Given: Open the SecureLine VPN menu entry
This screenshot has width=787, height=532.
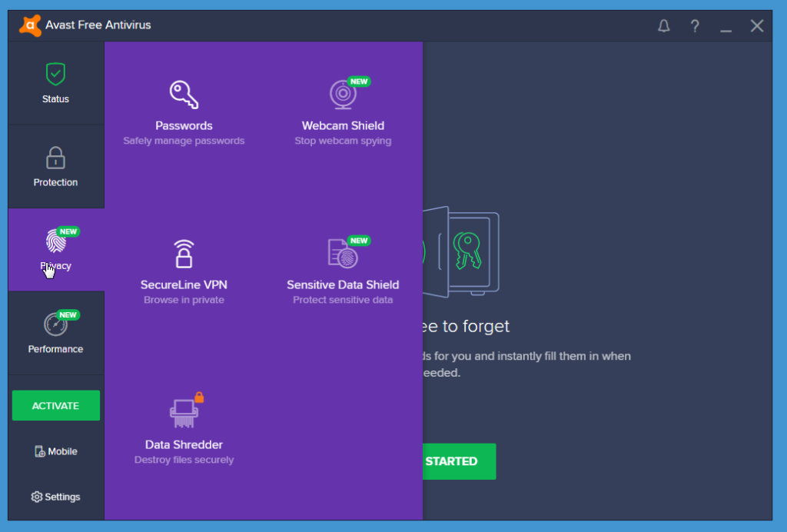Looking at the screenshot, I should pos(184,272).
